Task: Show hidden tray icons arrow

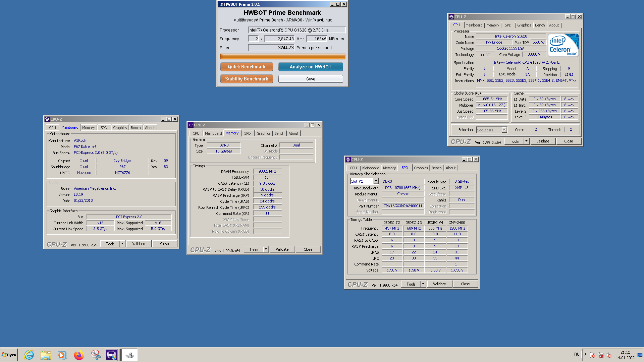Action: pos(585,355)
